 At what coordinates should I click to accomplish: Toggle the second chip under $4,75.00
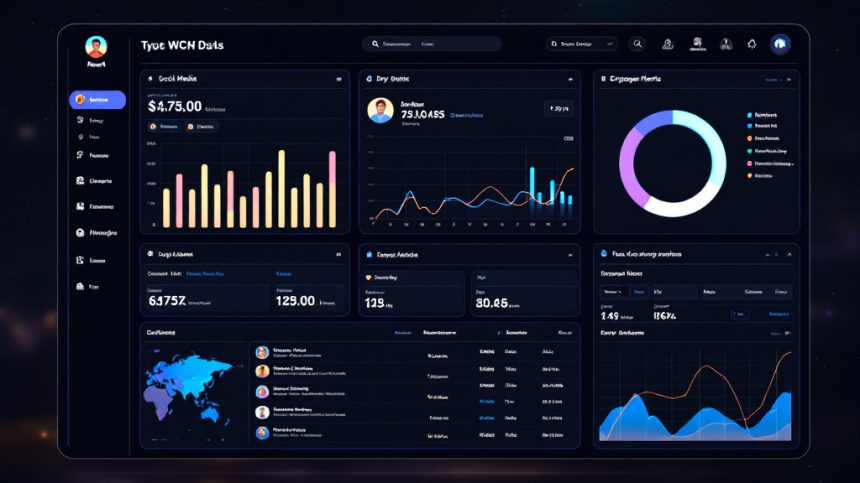[202, 127]
